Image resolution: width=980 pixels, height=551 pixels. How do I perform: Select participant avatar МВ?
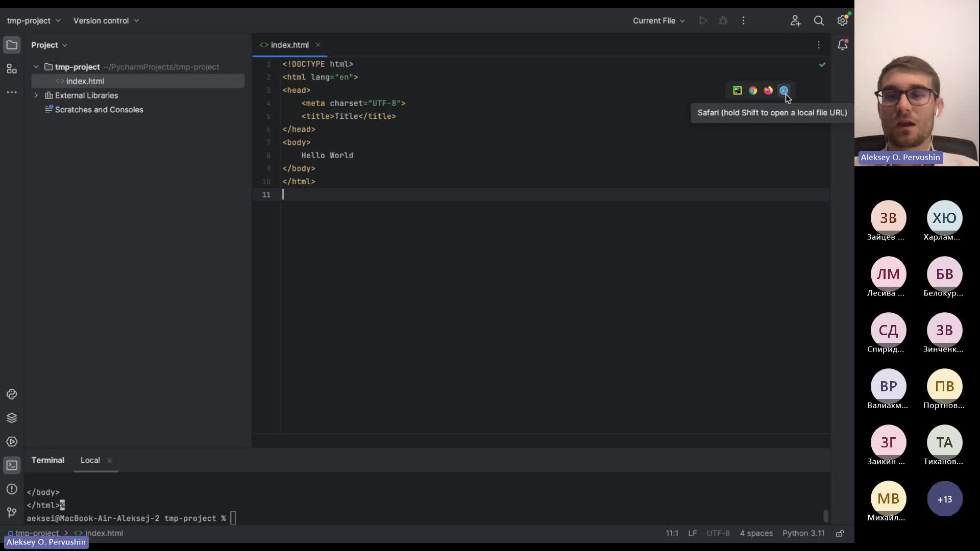click(x=888, y=498)
